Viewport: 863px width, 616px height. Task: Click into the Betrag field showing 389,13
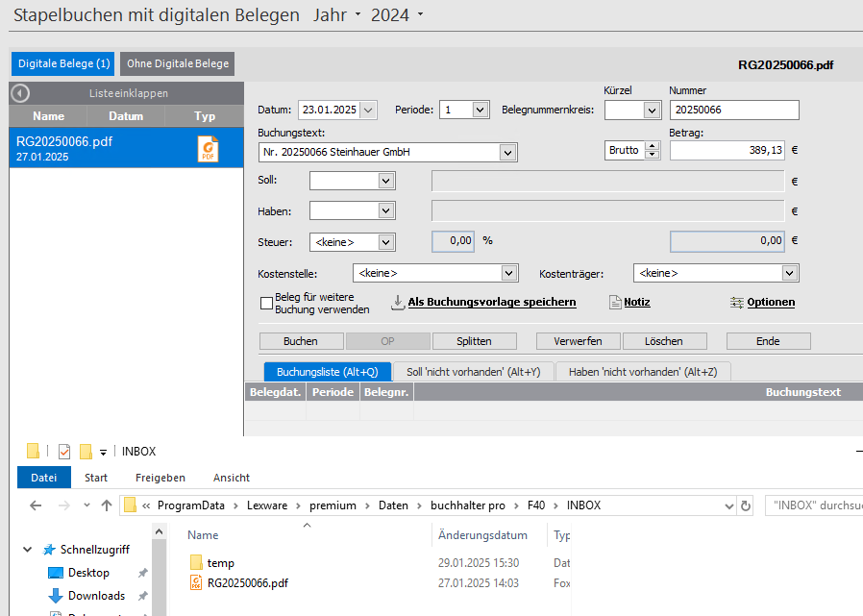click(727, 150)
